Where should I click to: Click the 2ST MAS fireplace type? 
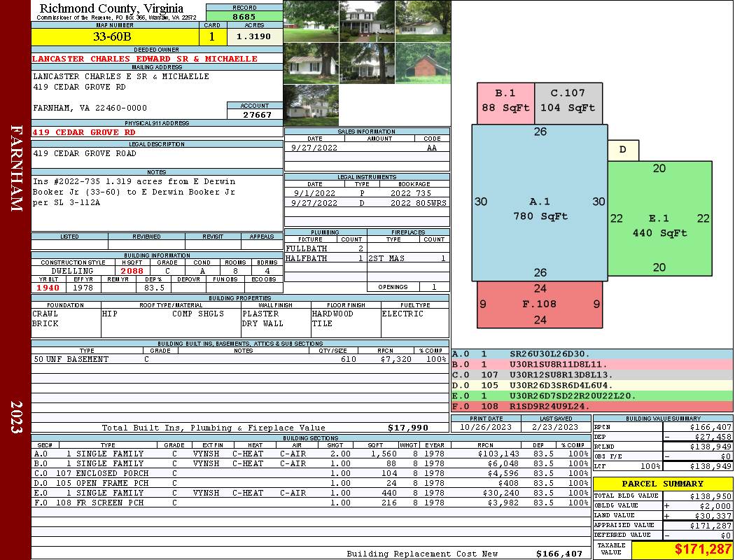click(x=386, y=258)
